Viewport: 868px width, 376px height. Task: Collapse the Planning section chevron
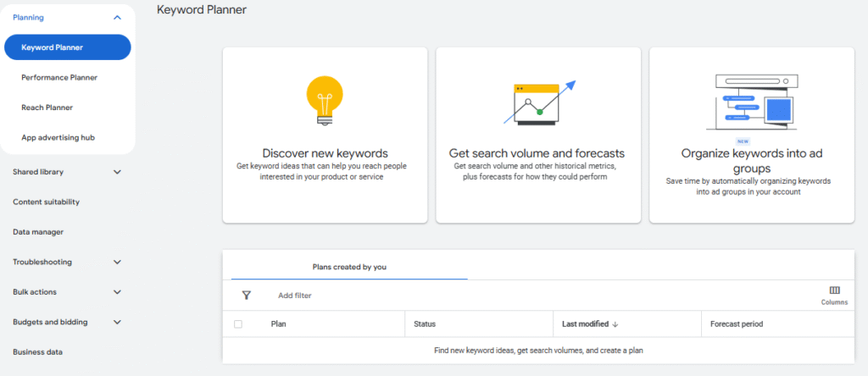pyautogui.click(x=117, y=18)
